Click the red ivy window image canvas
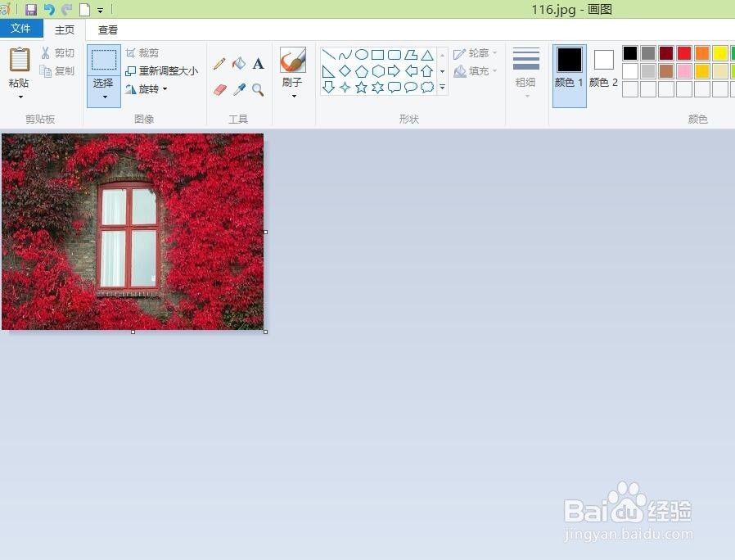 (x=133, y=232)
